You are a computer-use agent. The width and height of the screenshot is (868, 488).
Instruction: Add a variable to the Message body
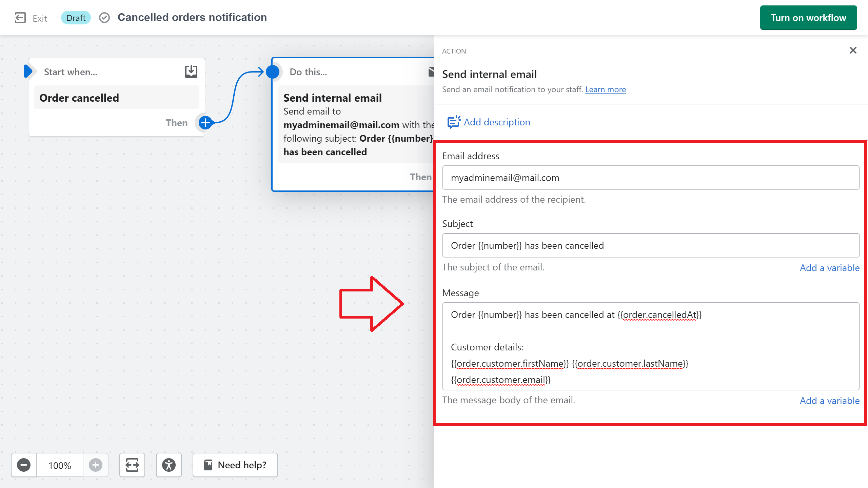click(829, 401)
